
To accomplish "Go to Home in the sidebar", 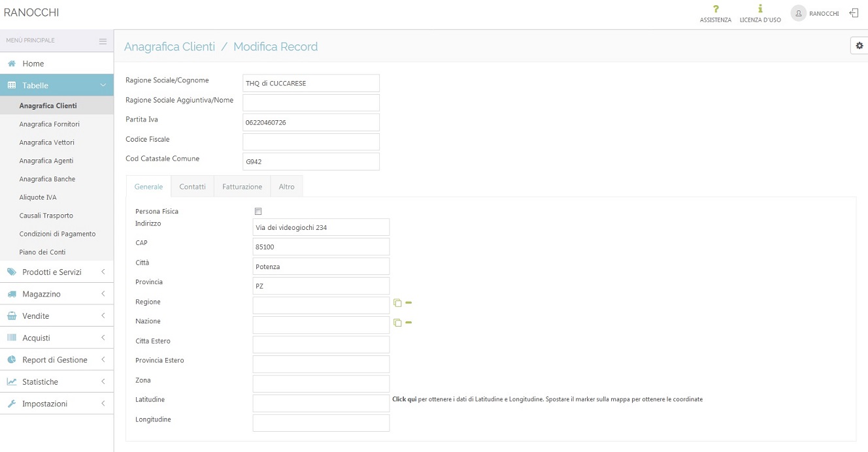I will pyautogui.click(x=33, y=63).
